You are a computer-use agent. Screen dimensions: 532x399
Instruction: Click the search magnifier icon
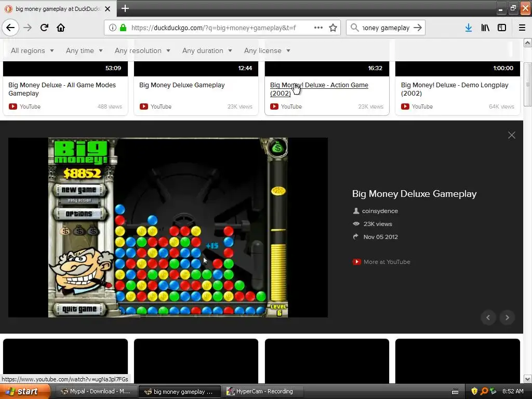(354, 28)
